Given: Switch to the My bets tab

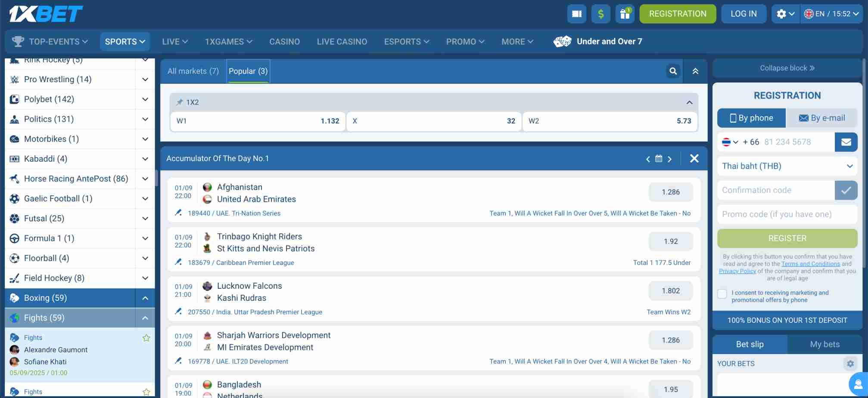Looking at the screenshot, I should point(824,344).
